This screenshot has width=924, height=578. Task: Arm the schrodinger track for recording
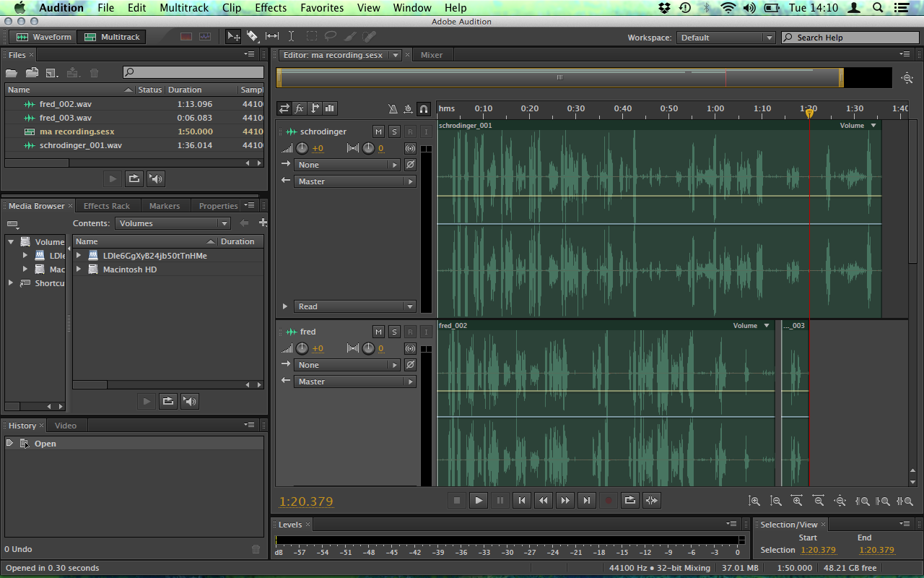(x=410, y=131)
